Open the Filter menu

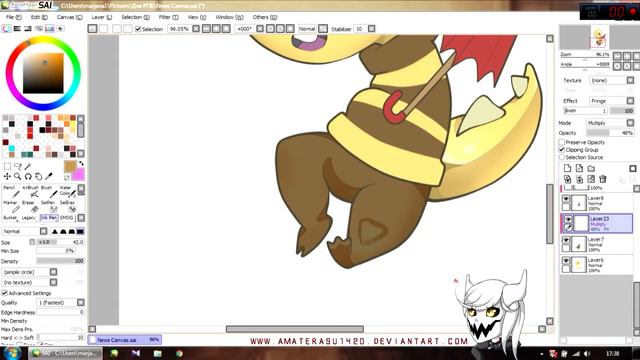[169, 17]
